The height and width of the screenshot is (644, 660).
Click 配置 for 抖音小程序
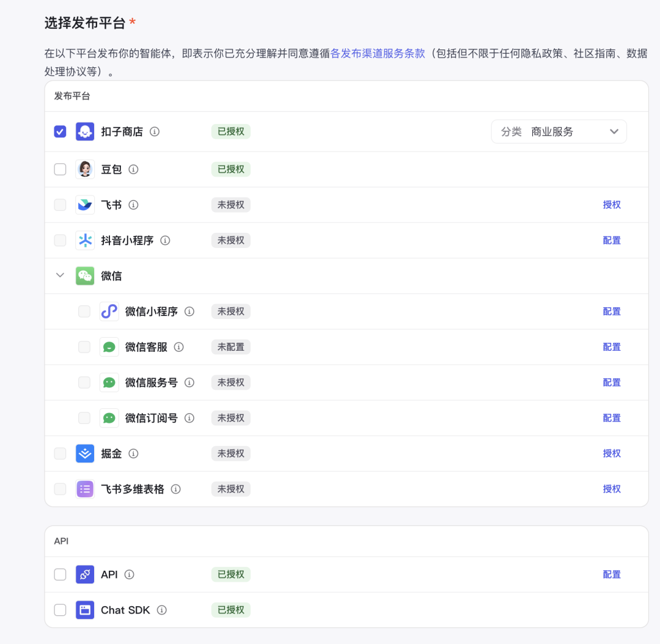pos(612,240)
